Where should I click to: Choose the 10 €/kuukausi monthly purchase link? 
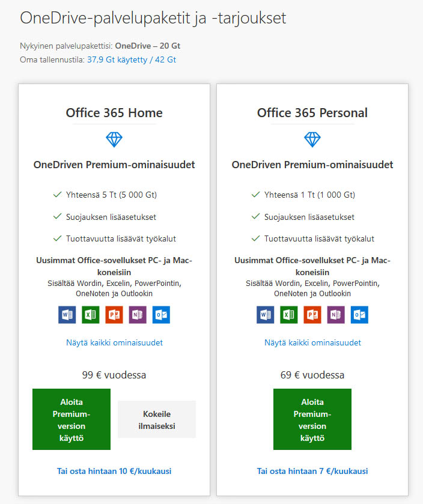pyautogui.click(x=114, y=471)
